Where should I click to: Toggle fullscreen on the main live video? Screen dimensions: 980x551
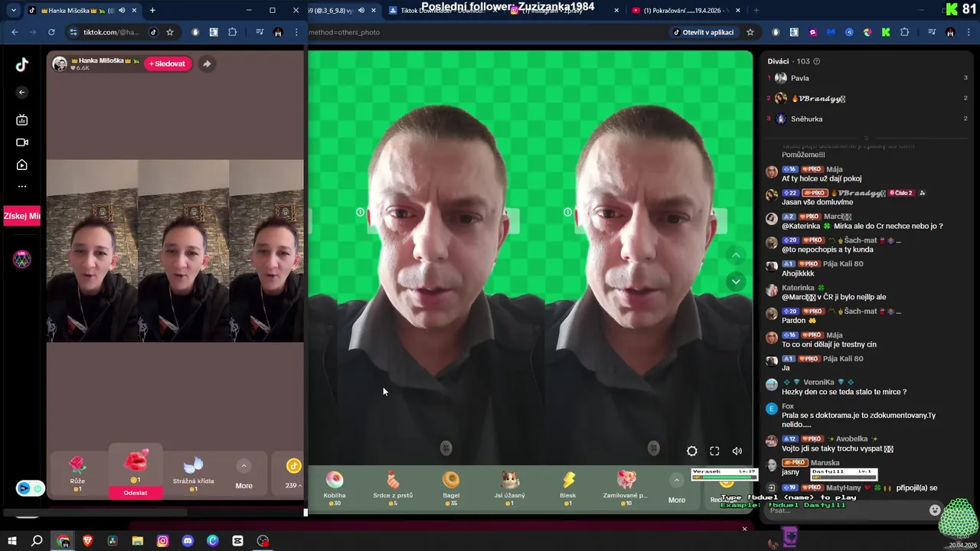(714, 452)
